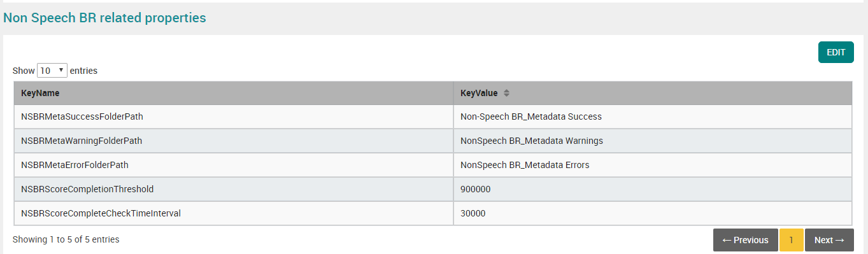The height and width of the screenshot is (254, 868).
Task: Click the Non Speech BR related properties heading
Action: coord(105,18)
